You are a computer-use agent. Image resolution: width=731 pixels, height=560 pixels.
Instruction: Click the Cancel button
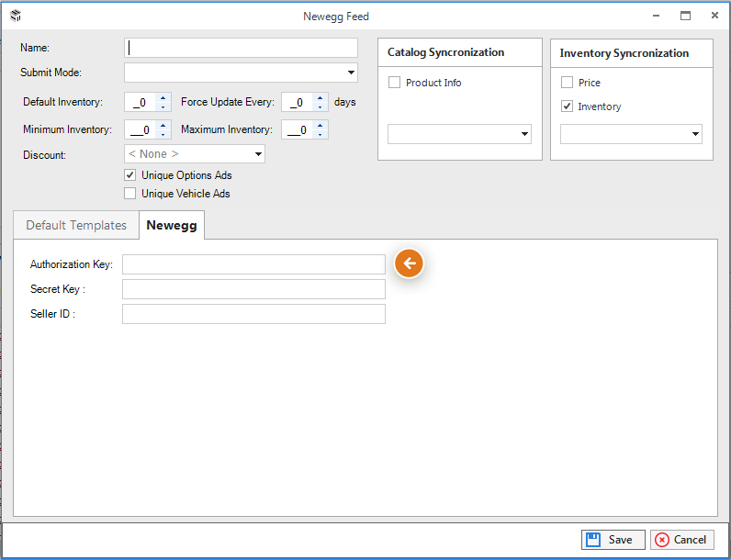pos(681,540)
